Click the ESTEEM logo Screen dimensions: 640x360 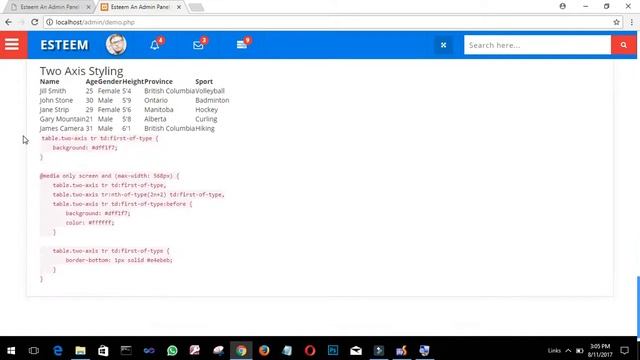point(64,45)
